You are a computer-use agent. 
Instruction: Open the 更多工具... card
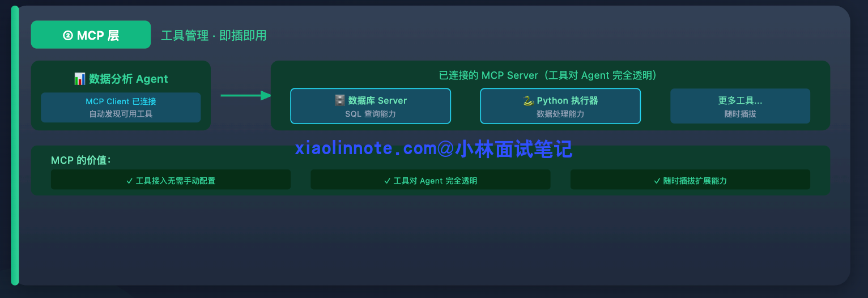point(740,106)
